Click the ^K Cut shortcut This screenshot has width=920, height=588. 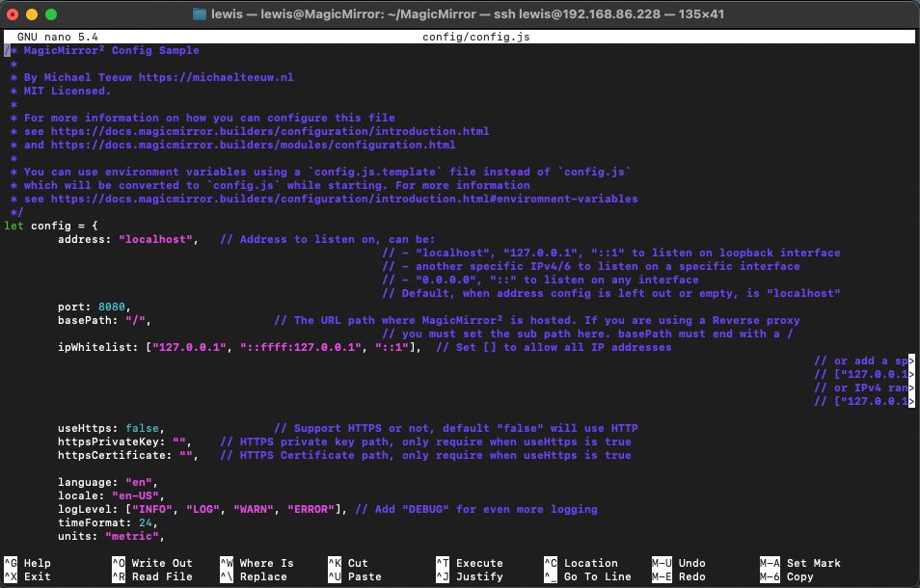pos(347,563)
